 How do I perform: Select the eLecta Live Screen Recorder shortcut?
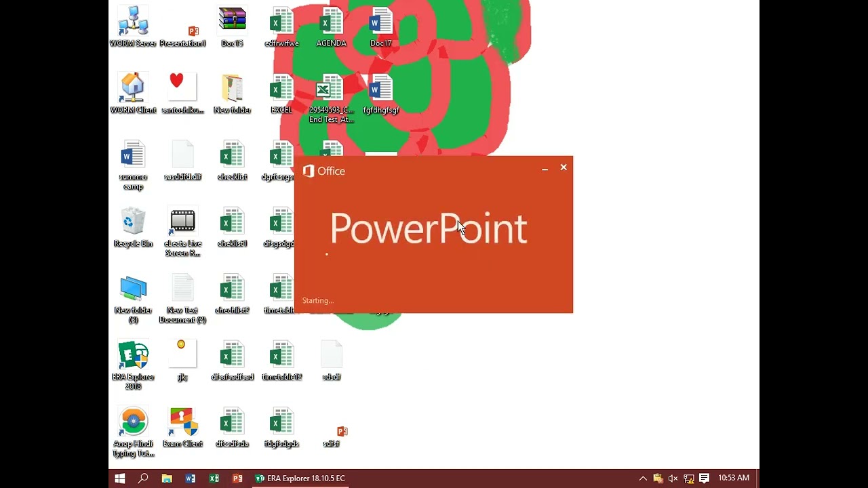pos(182,232)
